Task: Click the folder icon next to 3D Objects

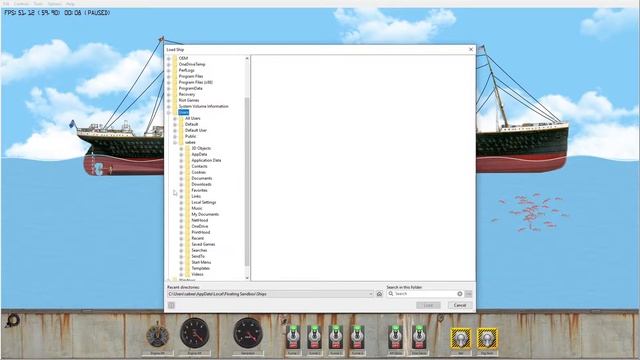Action: [x=188, y=148]
